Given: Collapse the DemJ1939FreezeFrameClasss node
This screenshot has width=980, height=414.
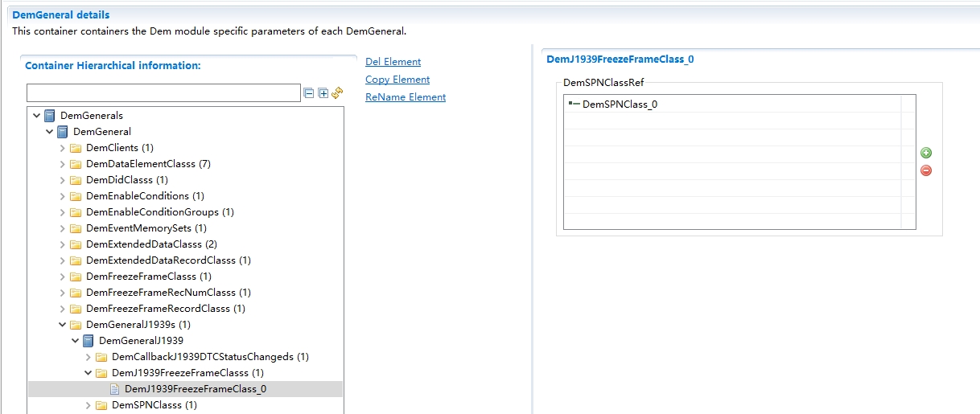Looking at the screenshot, I should tap(89, 373).
